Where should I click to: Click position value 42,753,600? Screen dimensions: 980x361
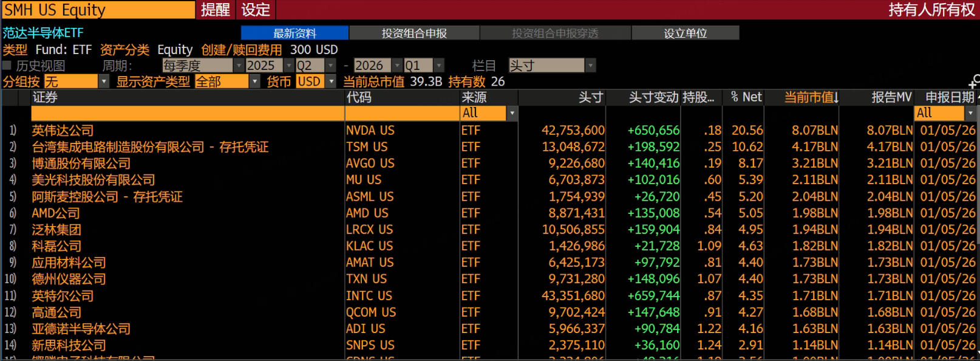tap(573, 131)
